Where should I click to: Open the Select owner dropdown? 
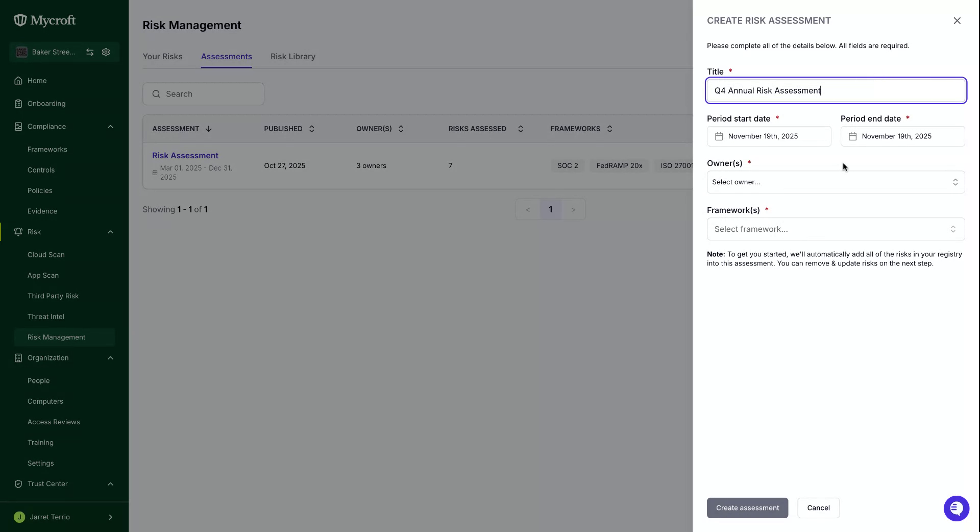point(836,182)
